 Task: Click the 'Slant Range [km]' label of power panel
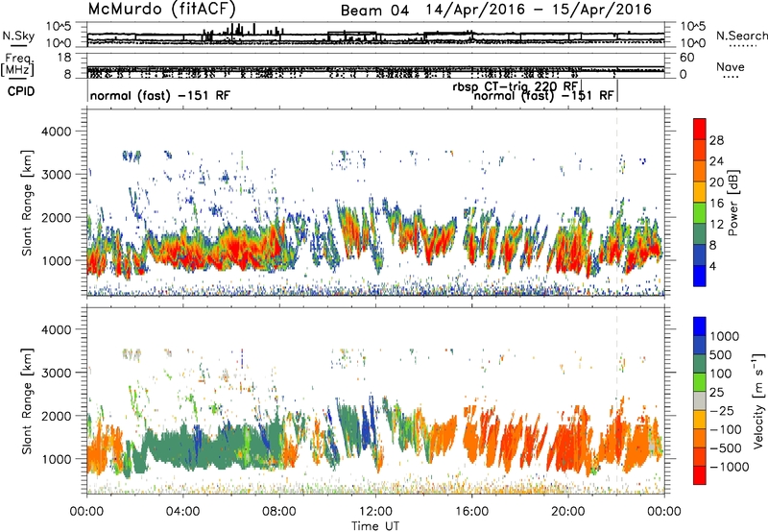click(x=27, y=203)
